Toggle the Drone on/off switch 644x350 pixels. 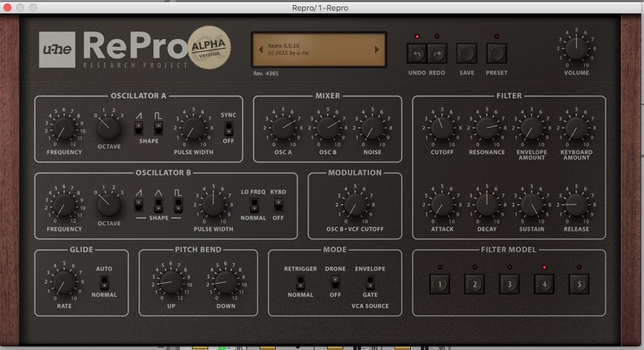[335, 282]
